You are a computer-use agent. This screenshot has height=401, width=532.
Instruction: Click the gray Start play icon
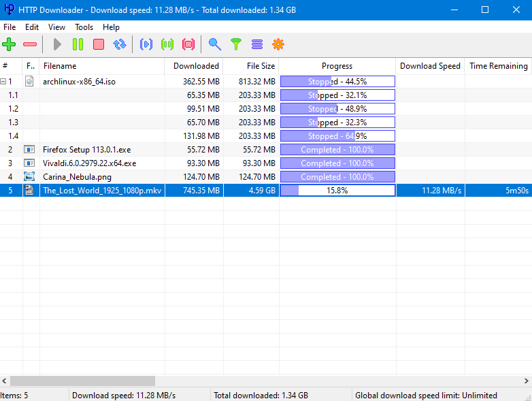57,44
